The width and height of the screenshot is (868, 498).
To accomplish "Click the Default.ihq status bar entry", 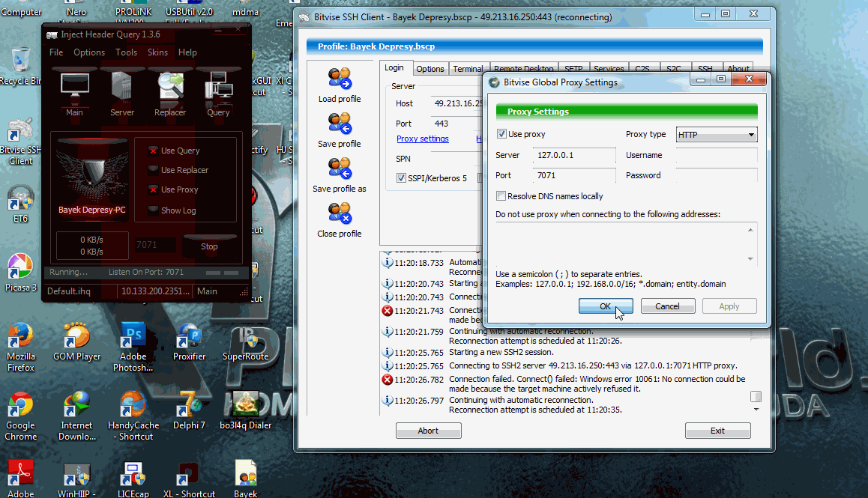I will click(x=69, y=291).
